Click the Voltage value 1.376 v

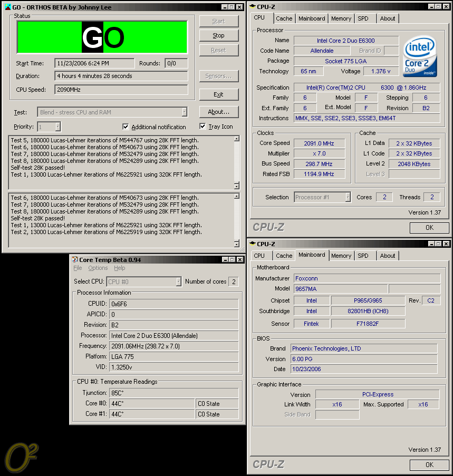coord(381,71)
